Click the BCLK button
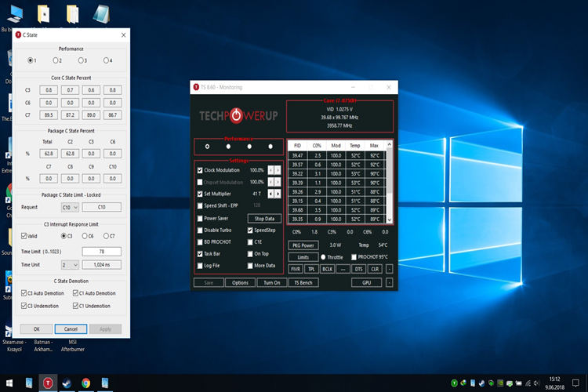This screenshot has width=588, height=392. [328, 269]
